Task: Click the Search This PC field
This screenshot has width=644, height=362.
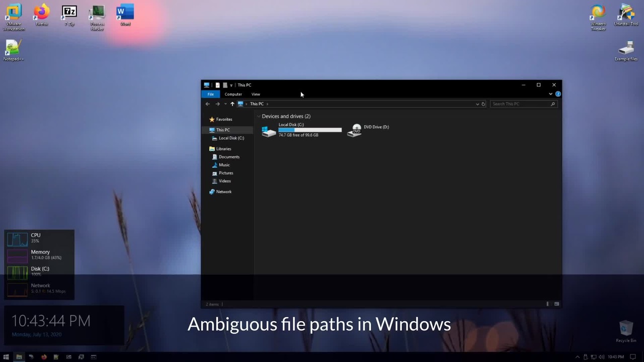Action: coord(523,104)
